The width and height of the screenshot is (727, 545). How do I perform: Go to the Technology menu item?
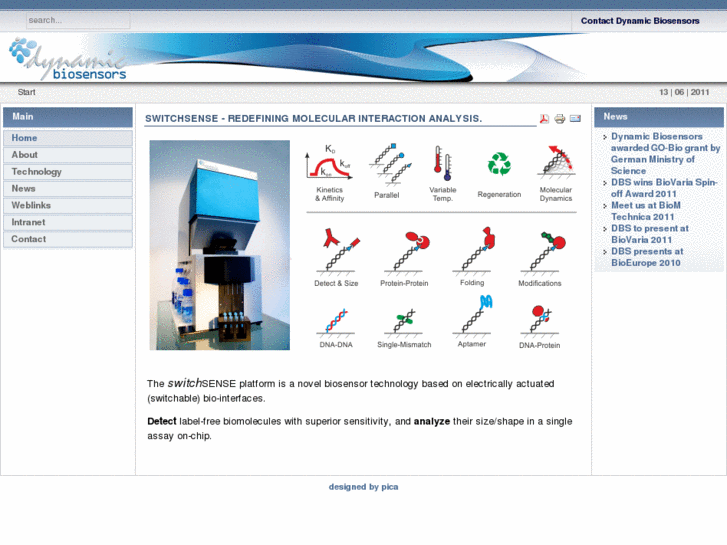68,172
